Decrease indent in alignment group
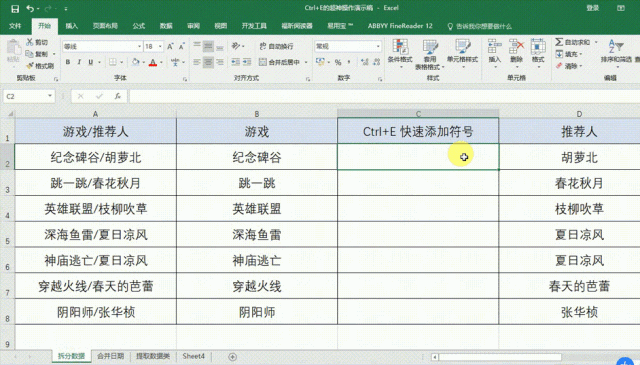Viewport: 640px width, 365px height. tap(236, 62)
